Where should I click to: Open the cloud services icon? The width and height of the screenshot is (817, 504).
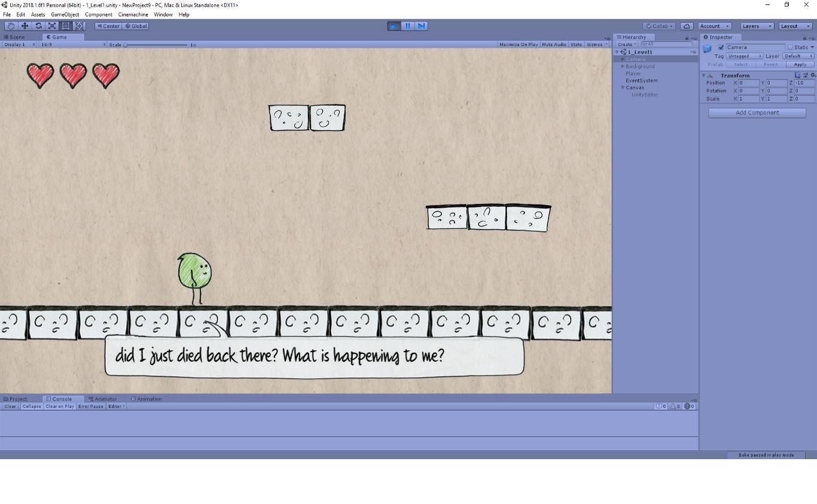click(x=687, y=26)
